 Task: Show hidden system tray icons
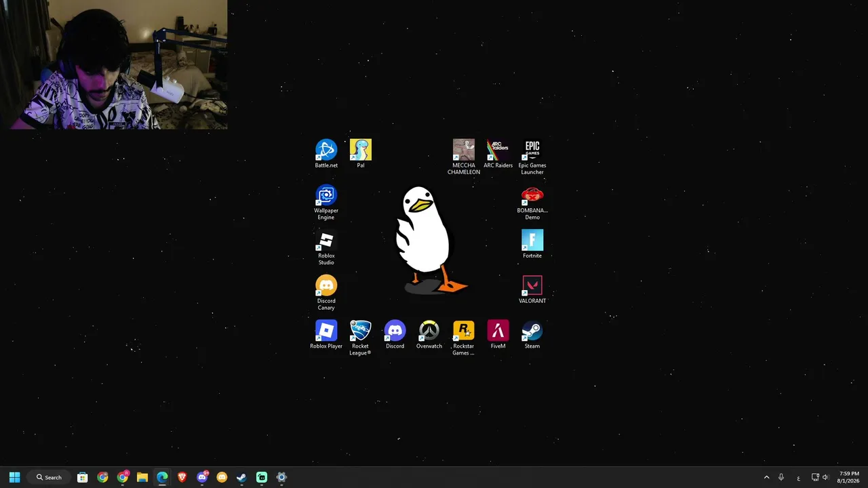[x=767, y=477]
